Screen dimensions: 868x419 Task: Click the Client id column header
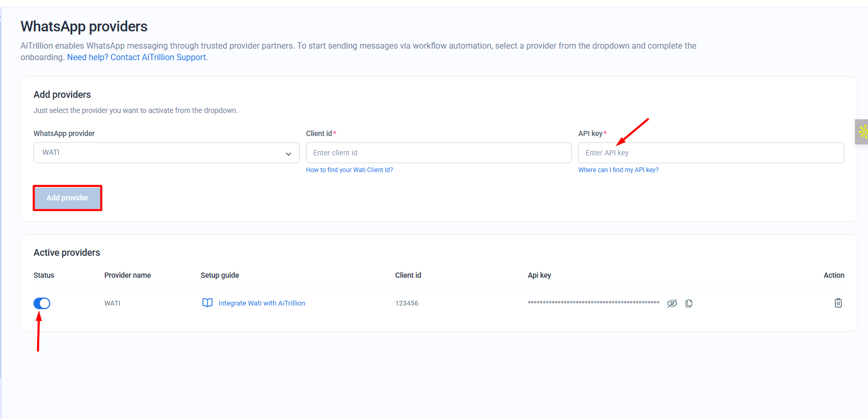click(x=408, y=275)
